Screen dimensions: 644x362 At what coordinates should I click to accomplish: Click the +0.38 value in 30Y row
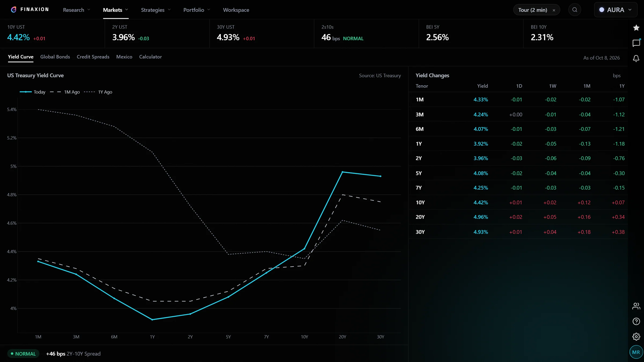(x=618, y=232)
